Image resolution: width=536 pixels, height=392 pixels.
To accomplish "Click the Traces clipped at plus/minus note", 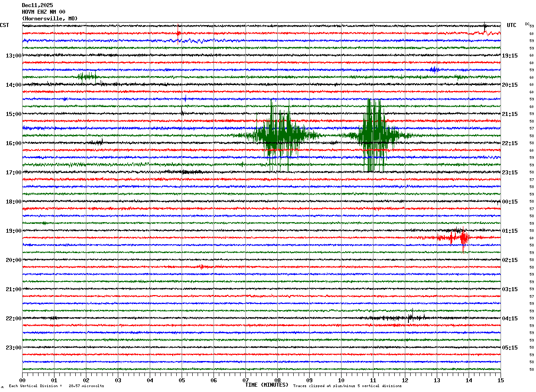I will click(347, 386).
